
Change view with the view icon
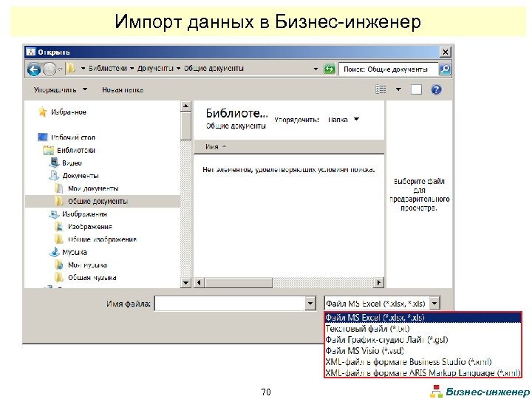[381, 89]
